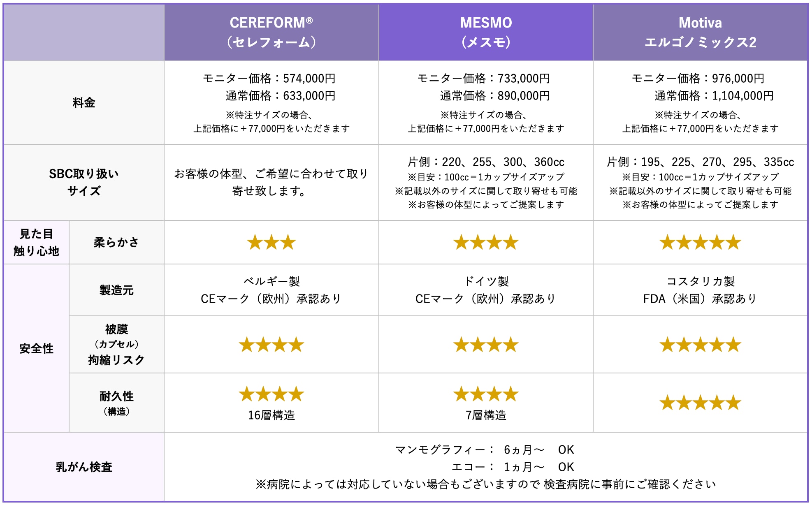The width and height of the screenshot is (812, 505).
Task: Select Motiva's capsular contracture risk stars
Action: pyautogui.click(x=700, y=345)
